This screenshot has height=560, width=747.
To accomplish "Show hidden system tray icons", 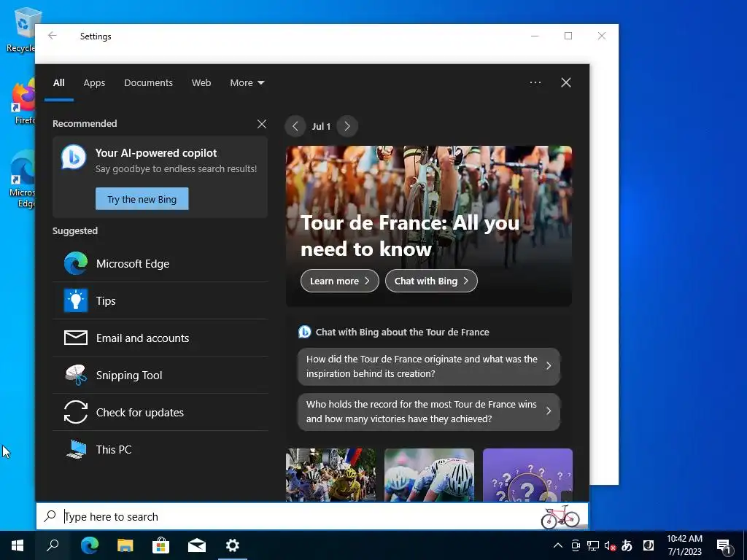I will [557, 545].
